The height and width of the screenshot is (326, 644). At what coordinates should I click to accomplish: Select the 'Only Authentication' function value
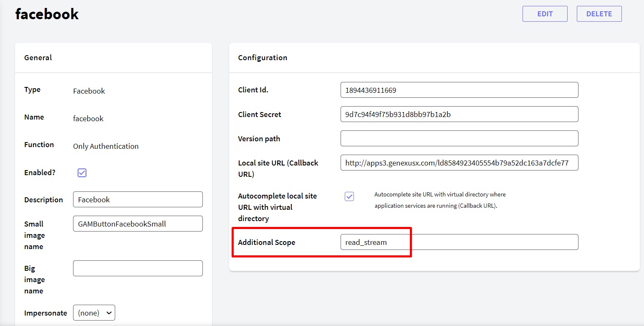[106, 146]
